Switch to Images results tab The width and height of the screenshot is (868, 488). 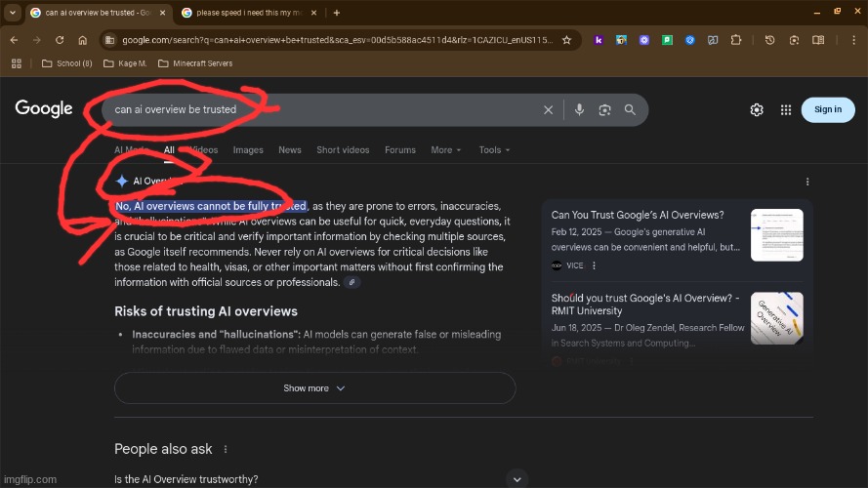tap(248, 150)
